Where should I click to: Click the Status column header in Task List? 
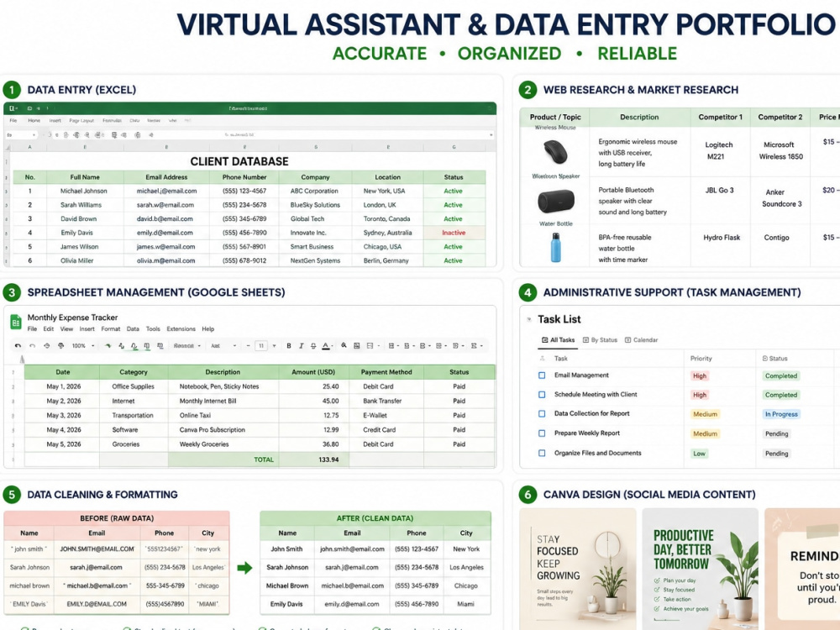(774, 358)
